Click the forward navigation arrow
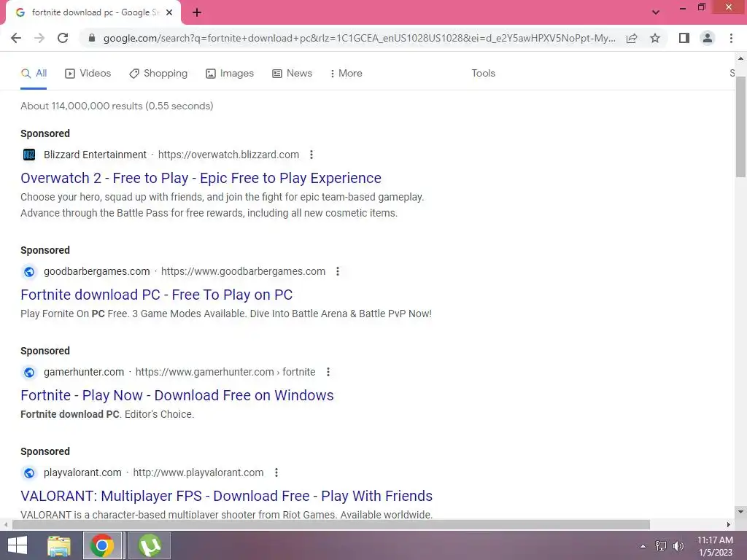 click(39, 38)
